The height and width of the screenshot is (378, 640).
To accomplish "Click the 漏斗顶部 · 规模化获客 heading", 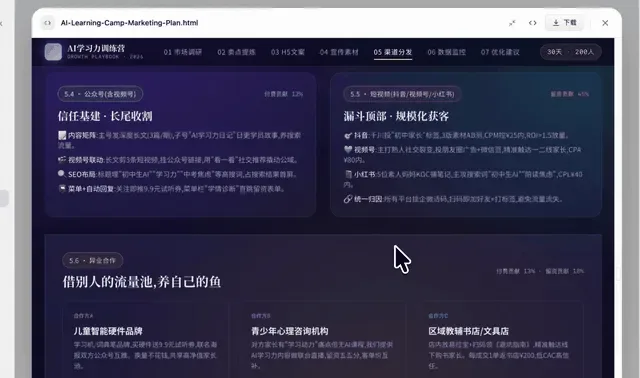I will tap(396, 116).
